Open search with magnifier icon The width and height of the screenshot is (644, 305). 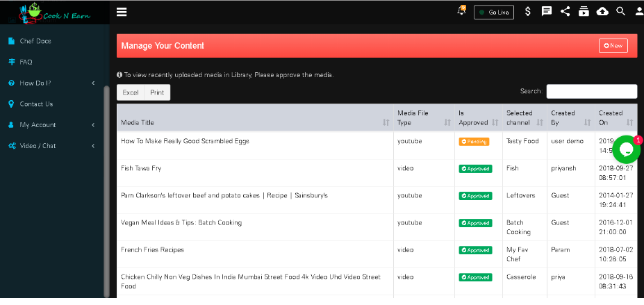pyautogui.click(x=620, y=12)
